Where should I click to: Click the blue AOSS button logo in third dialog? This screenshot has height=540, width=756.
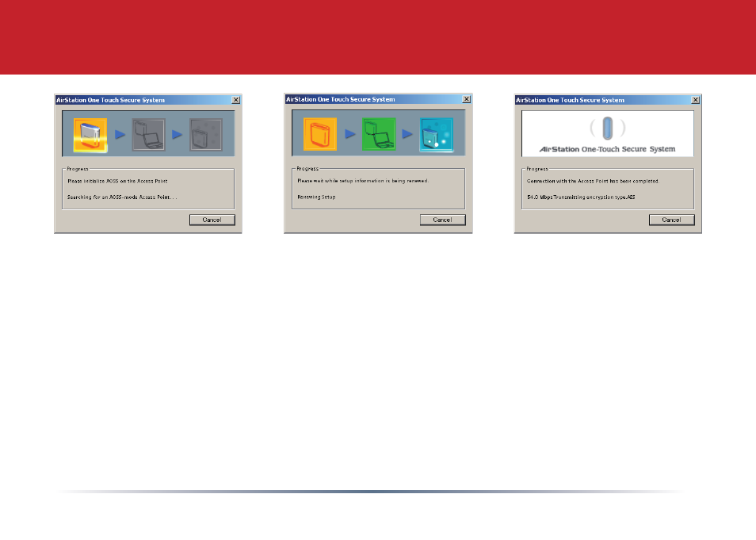pos(608,128)
